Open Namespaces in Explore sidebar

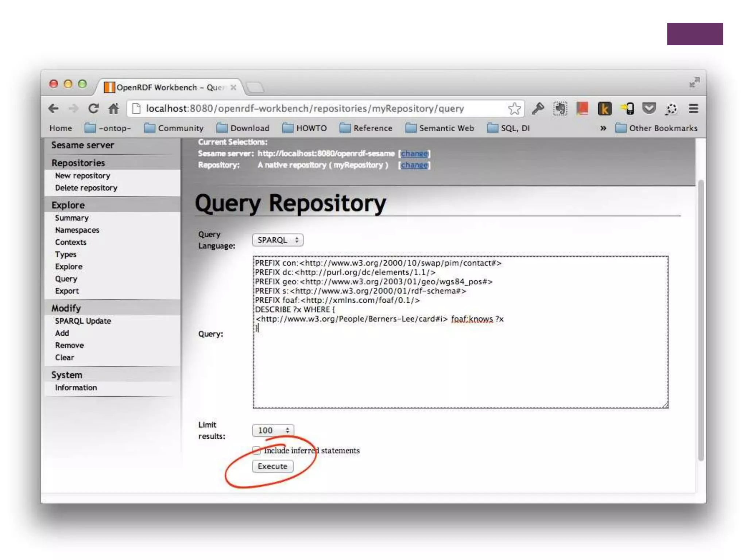[77, 230]
